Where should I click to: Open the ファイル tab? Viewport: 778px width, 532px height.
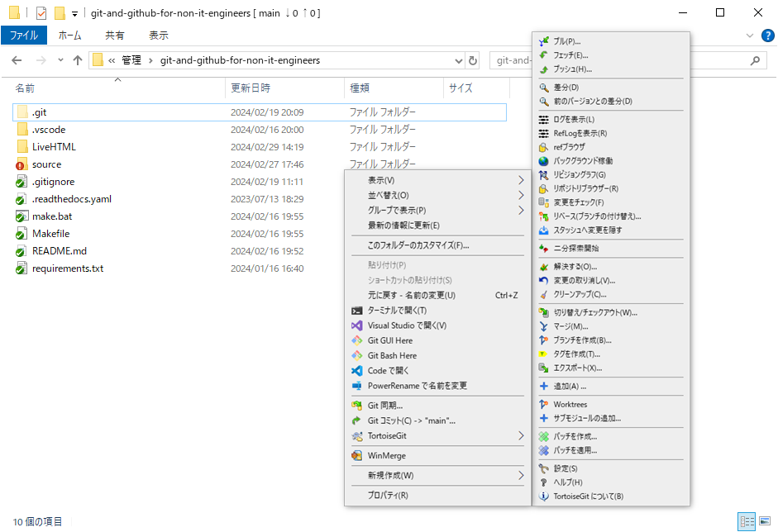(x=24, y=36)
